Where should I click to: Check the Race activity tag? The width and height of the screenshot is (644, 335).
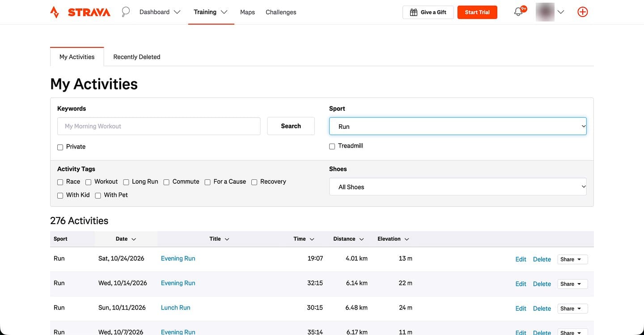click(x=60, y=182)
